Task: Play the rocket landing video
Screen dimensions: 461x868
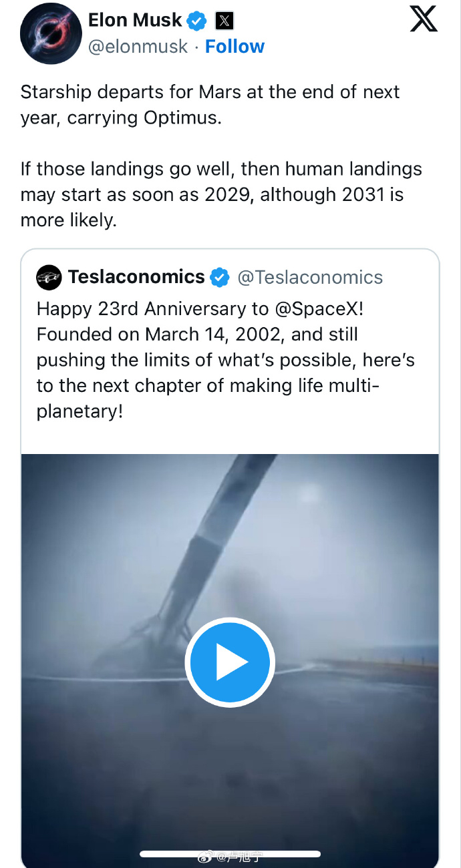Action: pos(230,662)
